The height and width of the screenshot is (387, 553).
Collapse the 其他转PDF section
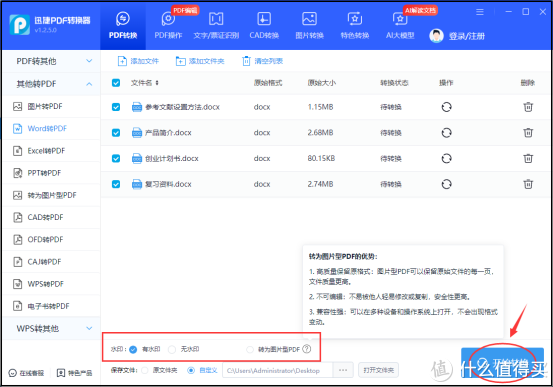[x=51, y=84]
